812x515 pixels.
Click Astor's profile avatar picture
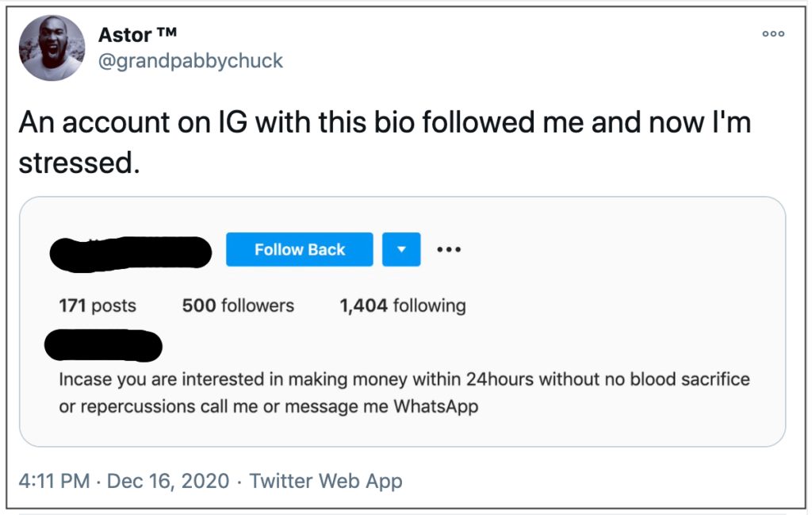click(x=52, y=48)
